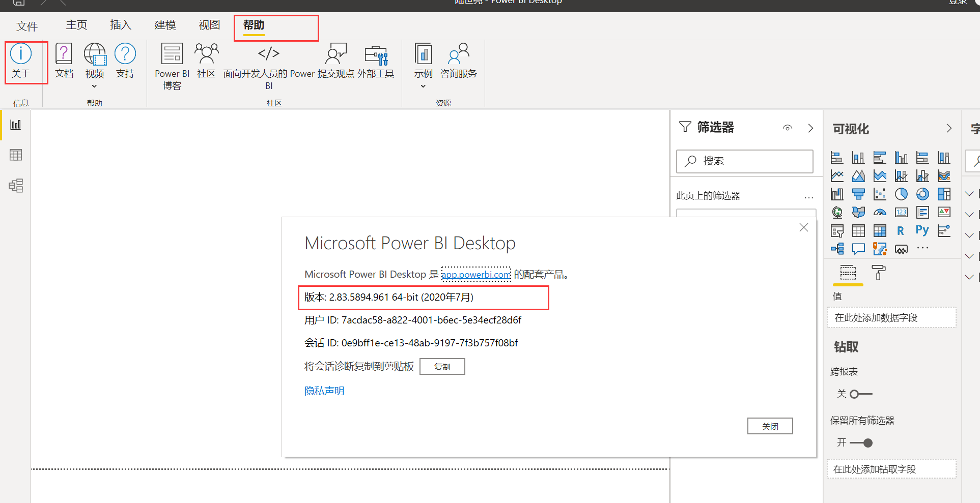Expand the 视频 dropdown arrow
Viewport: 980px width, 503px height.
click(x=94, y=86)
